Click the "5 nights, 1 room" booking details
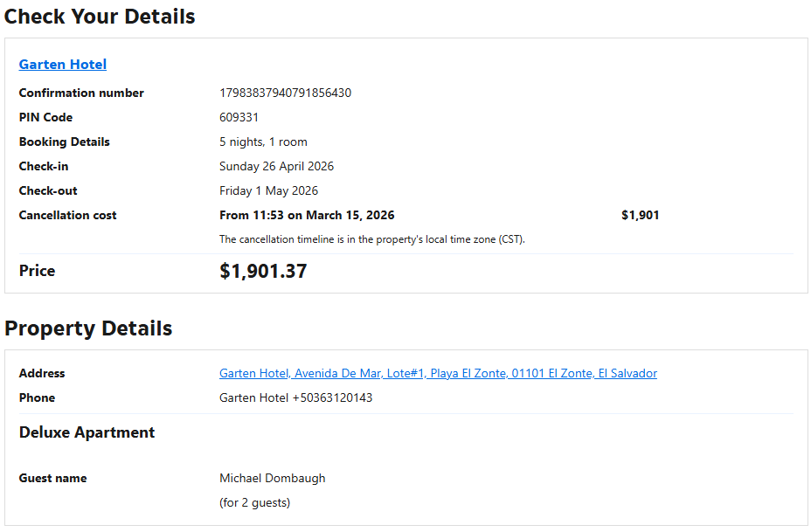Viewport: 811px width, 532px height. point(263,142)
